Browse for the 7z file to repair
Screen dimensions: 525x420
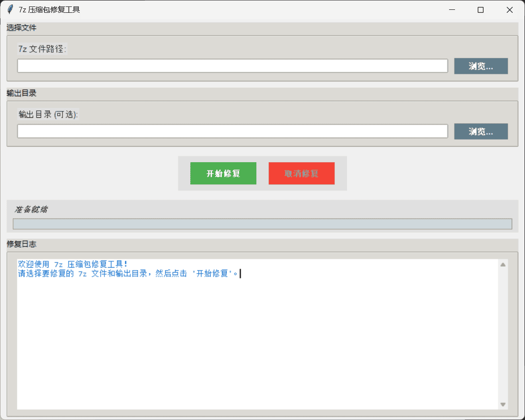click(x=481, y=66)
